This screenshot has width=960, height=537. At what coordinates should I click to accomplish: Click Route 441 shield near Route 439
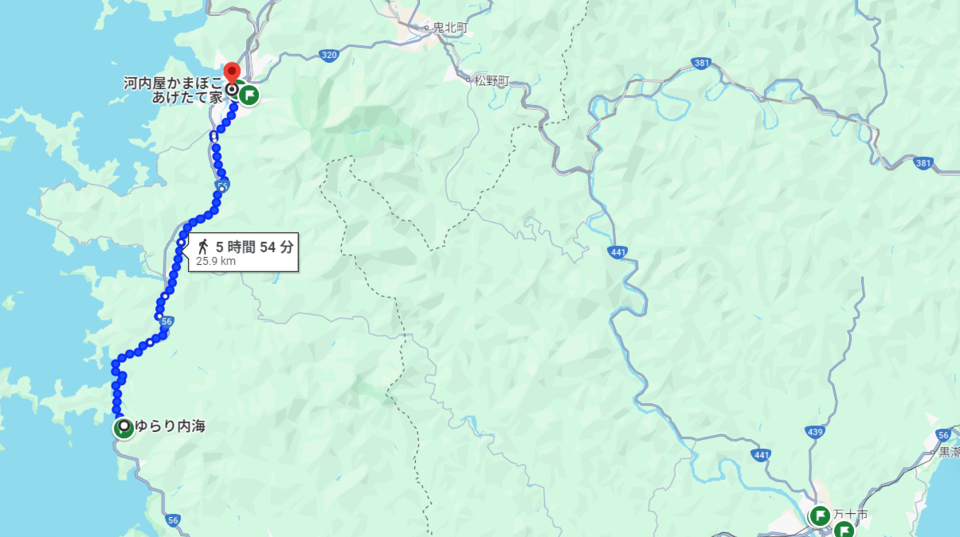(760, 455)
